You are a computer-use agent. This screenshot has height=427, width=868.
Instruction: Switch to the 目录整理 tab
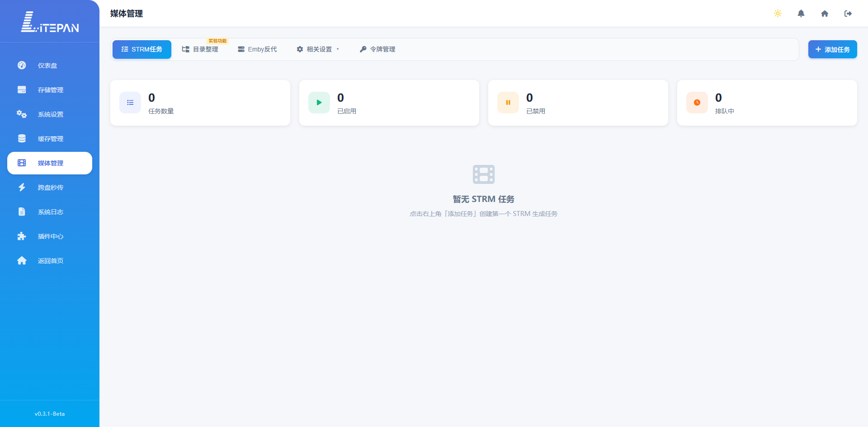click(x=200, y=49)
